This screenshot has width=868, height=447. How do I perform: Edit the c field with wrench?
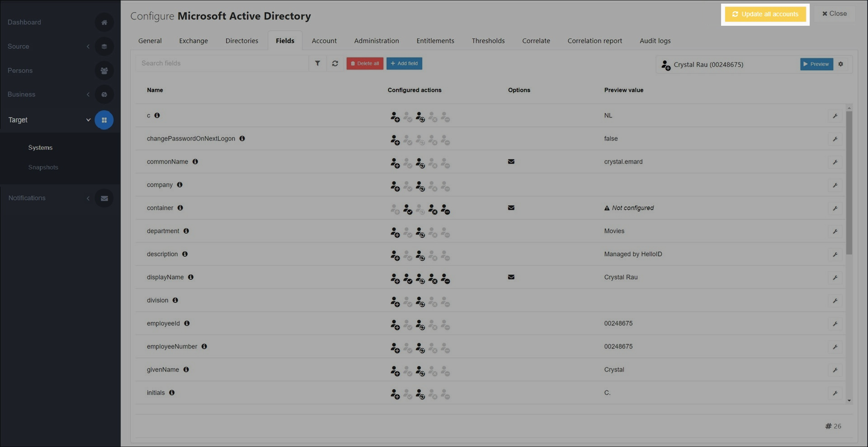835,116
